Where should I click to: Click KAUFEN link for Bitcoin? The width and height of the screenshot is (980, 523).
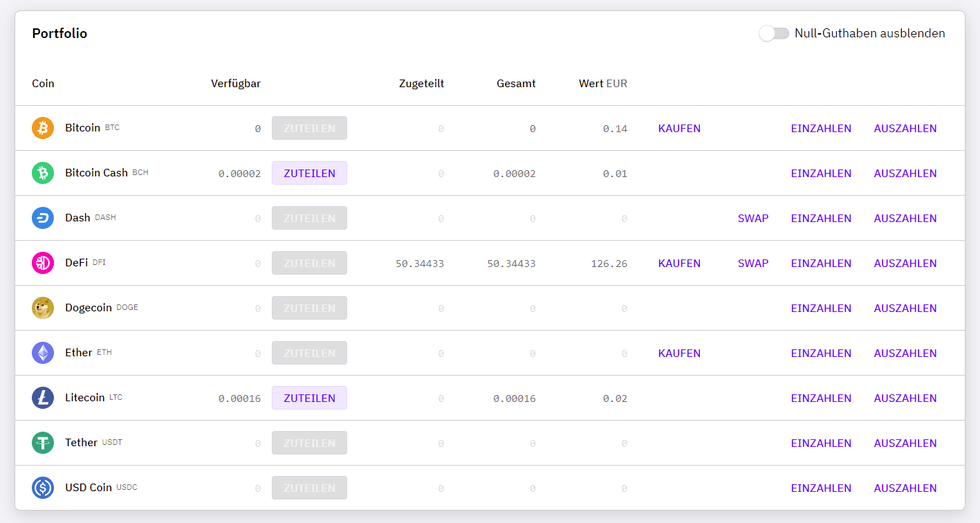(679, 129)
